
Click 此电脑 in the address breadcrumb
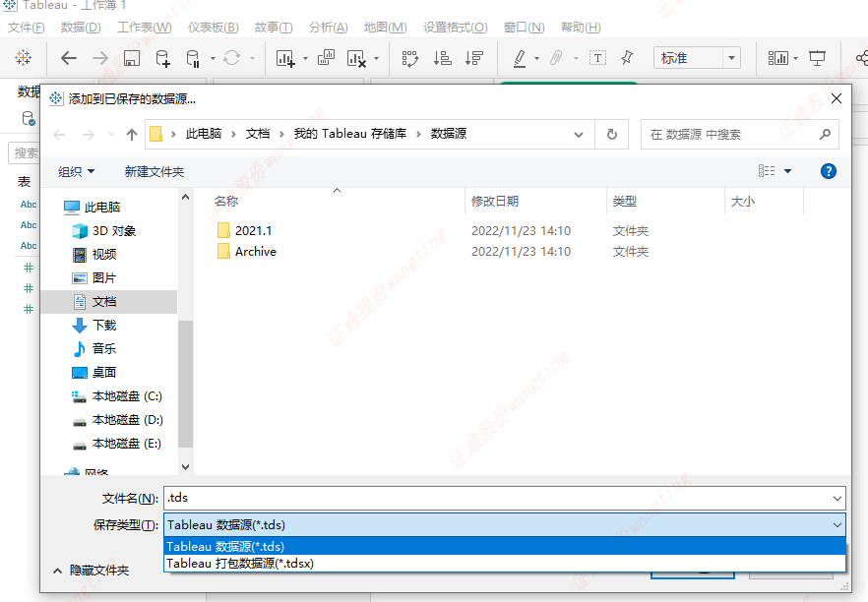pyautogui.click(x=203, y=134)
